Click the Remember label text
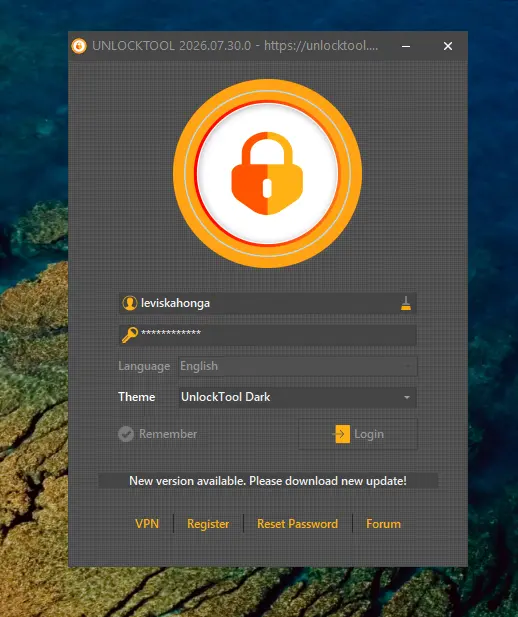518x617 pixels. 168,434
